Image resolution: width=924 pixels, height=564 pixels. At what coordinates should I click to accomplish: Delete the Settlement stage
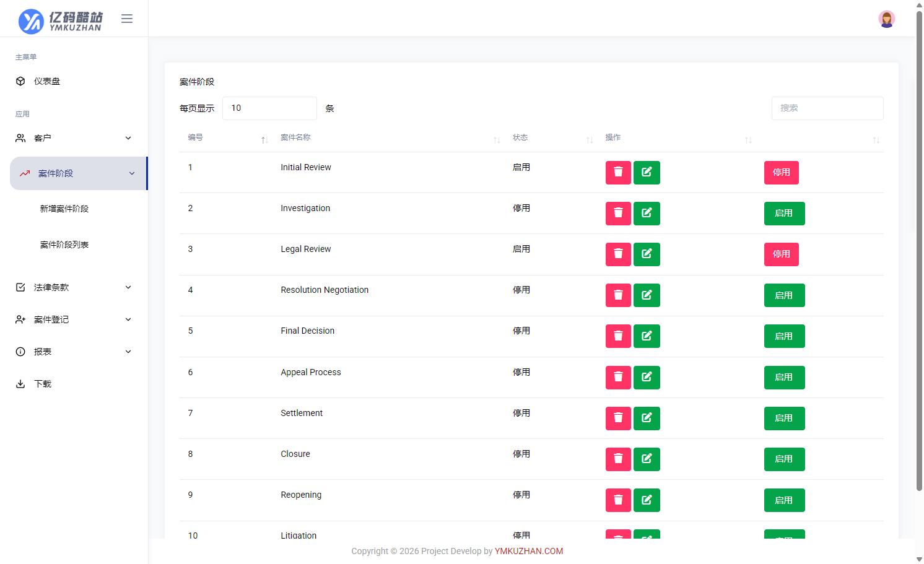pyautogui.click(x=618, y=419)
